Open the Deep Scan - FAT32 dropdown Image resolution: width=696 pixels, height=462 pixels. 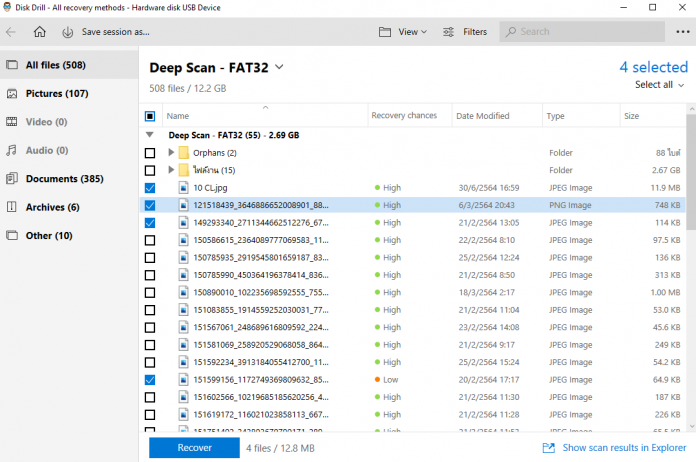coord(279,67)
